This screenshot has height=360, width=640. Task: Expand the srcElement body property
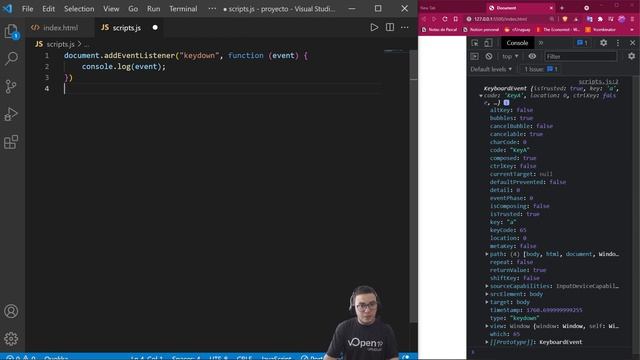(x=487, y=294)
